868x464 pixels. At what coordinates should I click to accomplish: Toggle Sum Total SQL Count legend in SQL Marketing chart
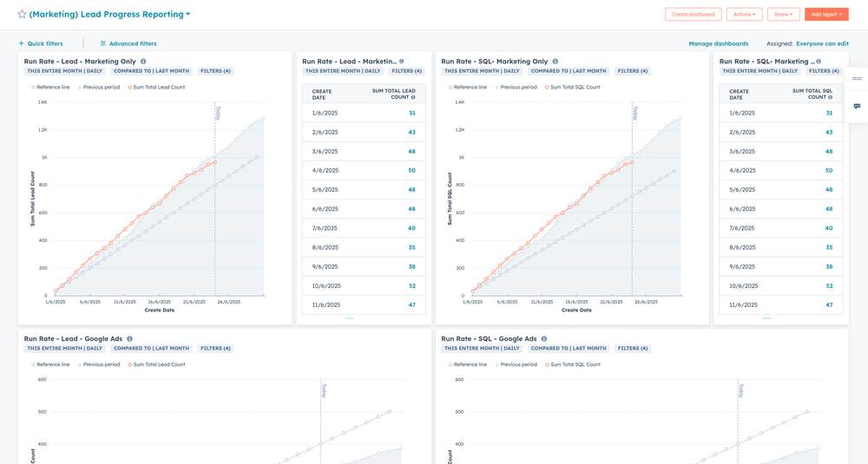(x=573, y=87)
